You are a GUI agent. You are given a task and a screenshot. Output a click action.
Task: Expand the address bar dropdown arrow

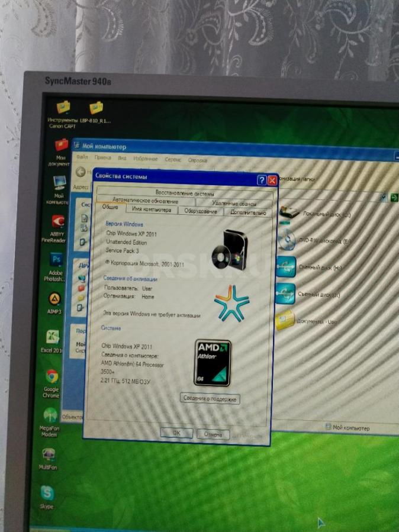pos(383,197)
